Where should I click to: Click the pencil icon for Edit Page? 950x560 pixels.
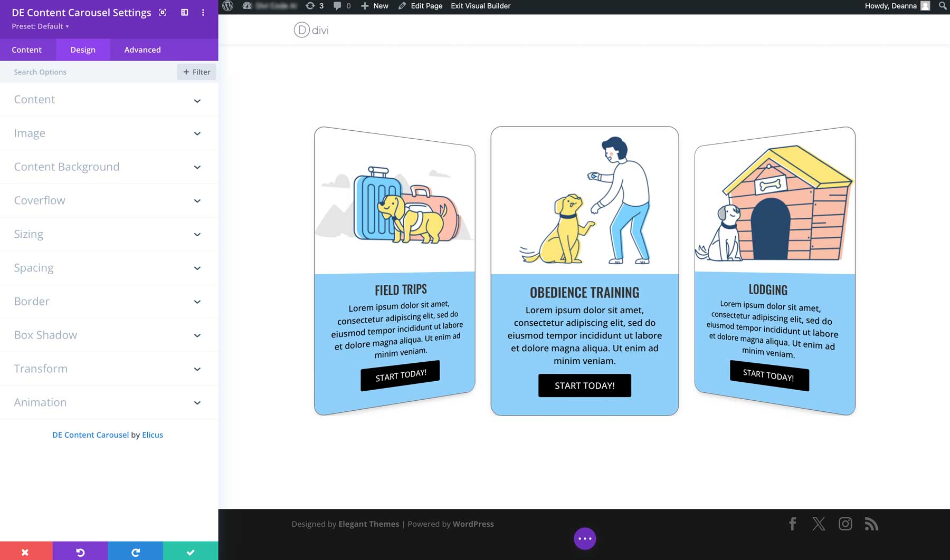pos(402,6)
